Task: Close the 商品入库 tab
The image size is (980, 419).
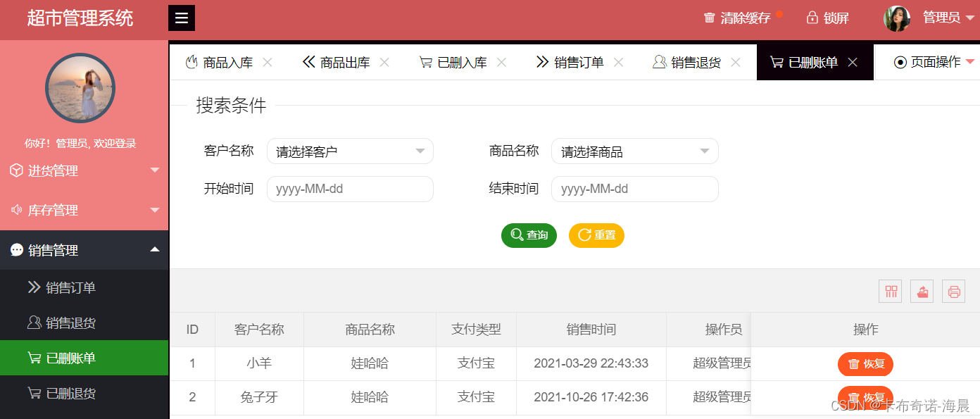Action: [268, 63]
